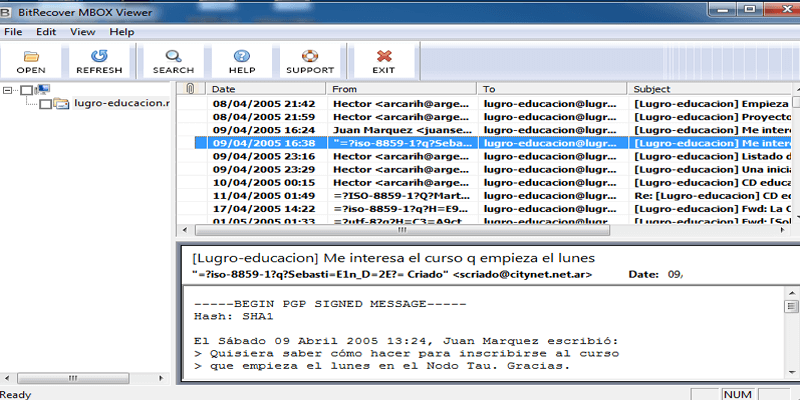This screenshot has width=800, height=400.
Task: Click subject 'Re: [Lugro-educacion] CD' cell
Action: coord(710,195)
